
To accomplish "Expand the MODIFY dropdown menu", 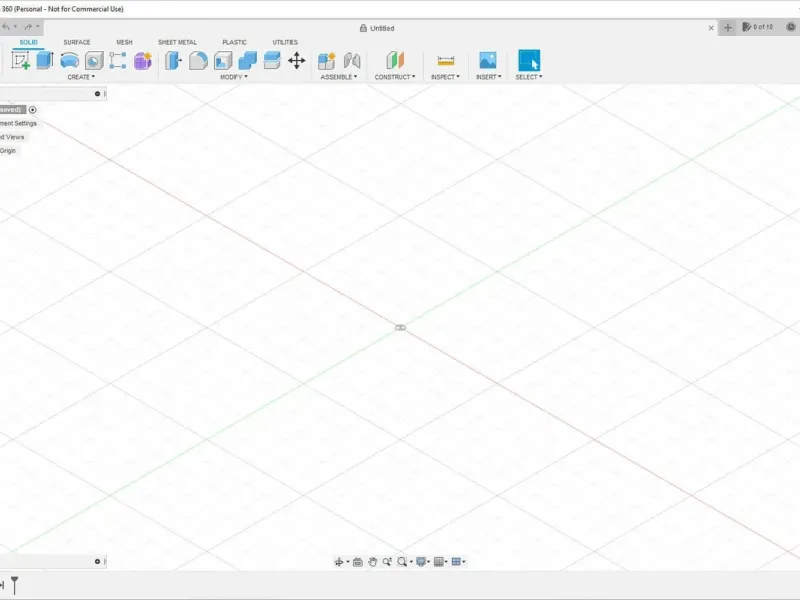I will pyautogui.click(x=234, y=77).
